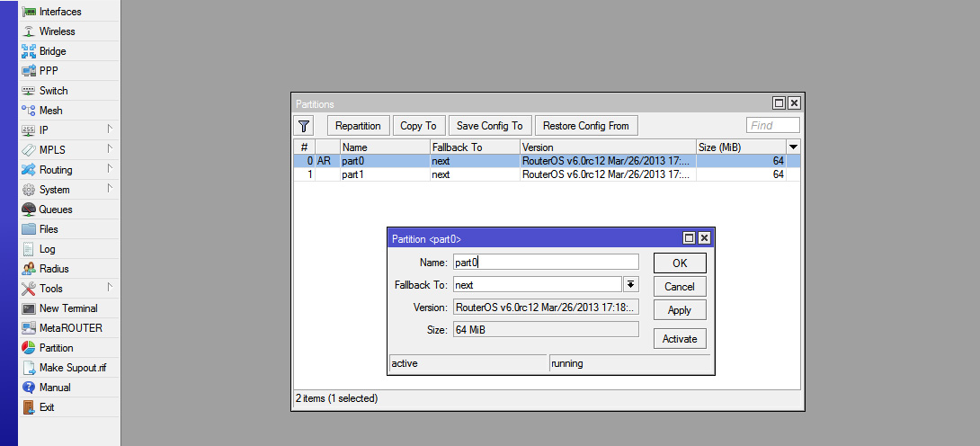Screen dimensions: 980x446
Task: Expand the IP submenu
Action: pyautogui.click(x=110, y=130)
